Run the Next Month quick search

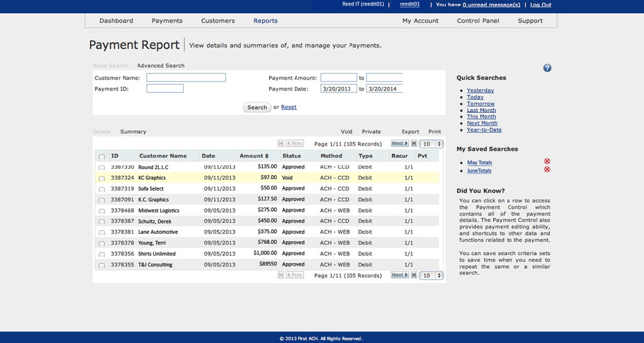[482, 123]
